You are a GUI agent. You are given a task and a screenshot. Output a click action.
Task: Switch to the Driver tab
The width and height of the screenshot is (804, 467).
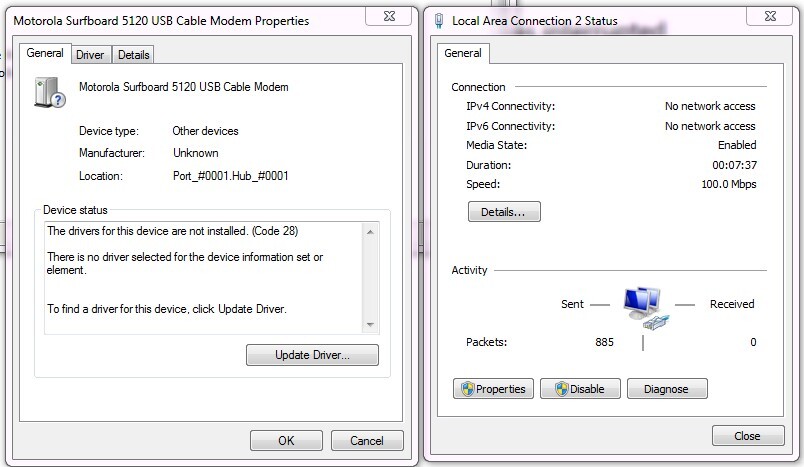tap(90, 55)
